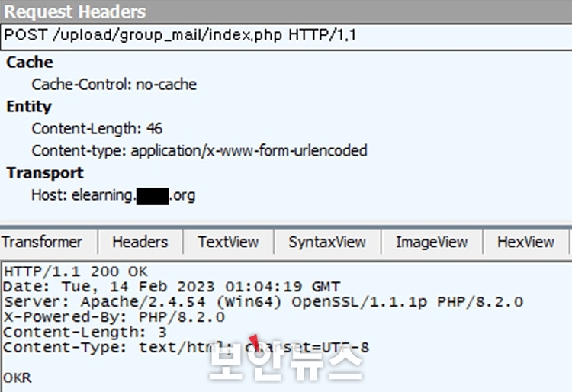The height and width of the screenshot is (392, 572).
Task: Click the Date: Tue, 14 Feb line
Action: tap(172, 287)
